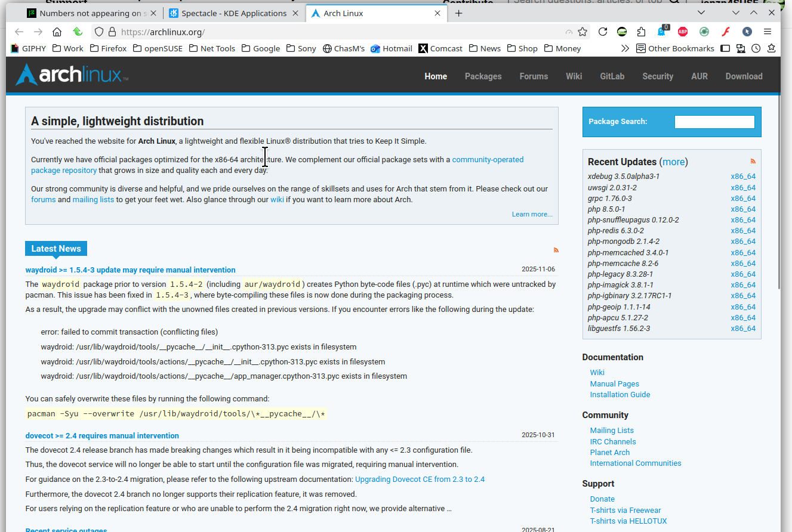Reload the page with the refresh icon
Viewport: 792px width, 532px height.
[x=603, y=32]
